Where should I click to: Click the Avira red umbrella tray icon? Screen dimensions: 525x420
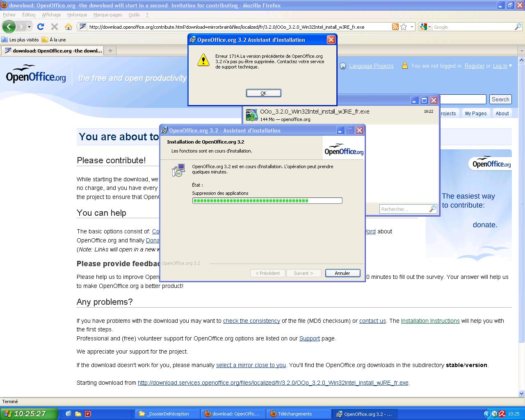point(502,414)
